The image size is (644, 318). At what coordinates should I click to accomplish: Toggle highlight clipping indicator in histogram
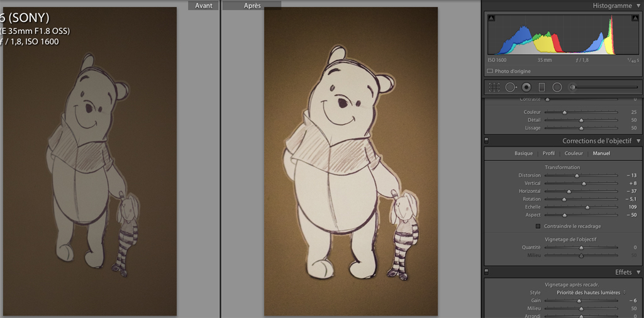tap(634, 18)
